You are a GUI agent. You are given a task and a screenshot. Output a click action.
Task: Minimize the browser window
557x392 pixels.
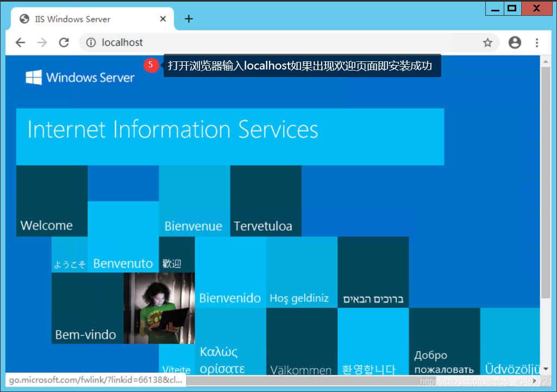pyautogui.click(x=495, y=9)
